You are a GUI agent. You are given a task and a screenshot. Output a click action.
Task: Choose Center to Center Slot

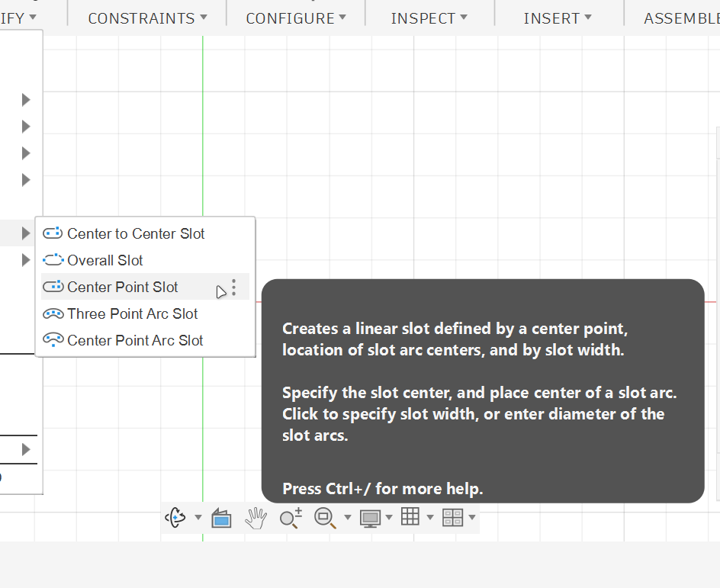click(x=145, y=233)
